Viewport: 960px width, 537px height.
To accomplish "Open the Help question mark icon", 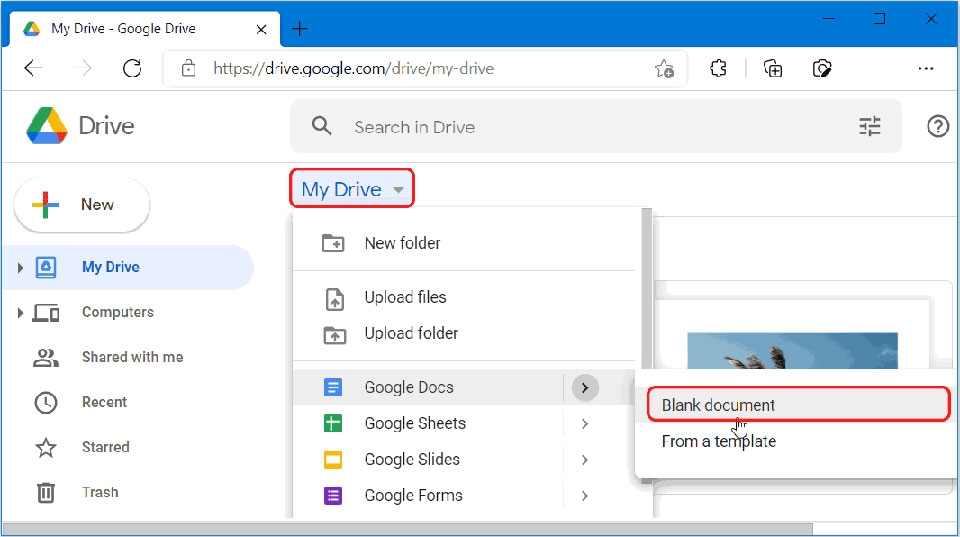I will [x=937, y=126].
